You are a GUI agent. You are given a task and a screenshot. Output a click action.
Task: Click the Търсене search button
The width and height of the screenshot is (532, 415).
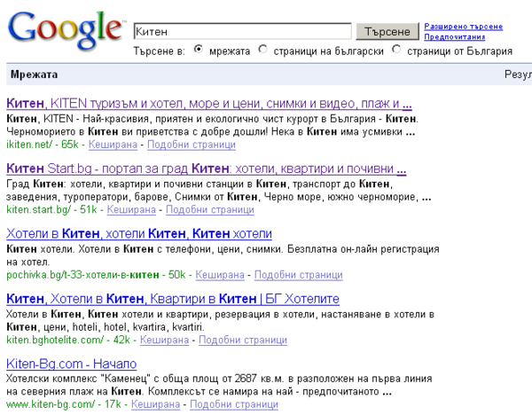point(387,32)
